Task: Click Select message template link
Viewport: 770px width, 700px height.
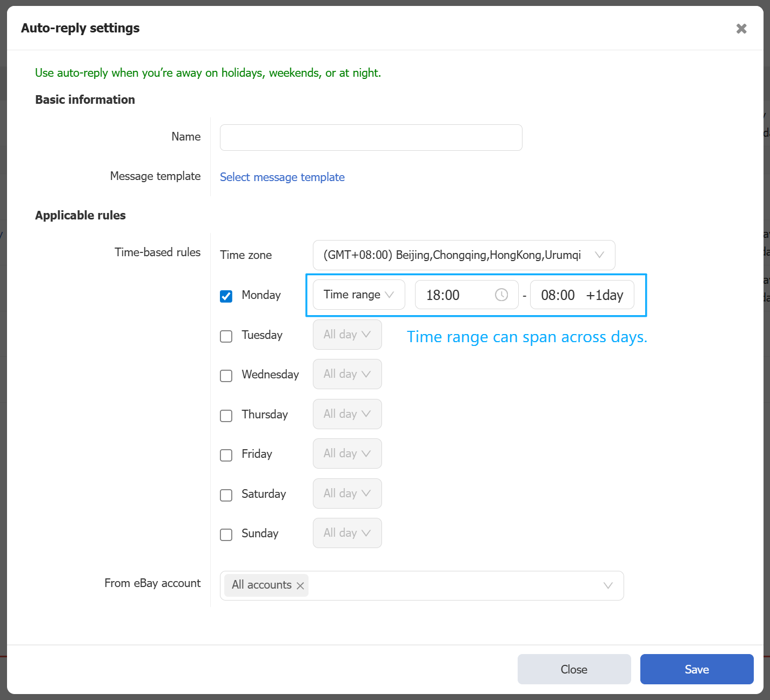Action: point(282,177)
